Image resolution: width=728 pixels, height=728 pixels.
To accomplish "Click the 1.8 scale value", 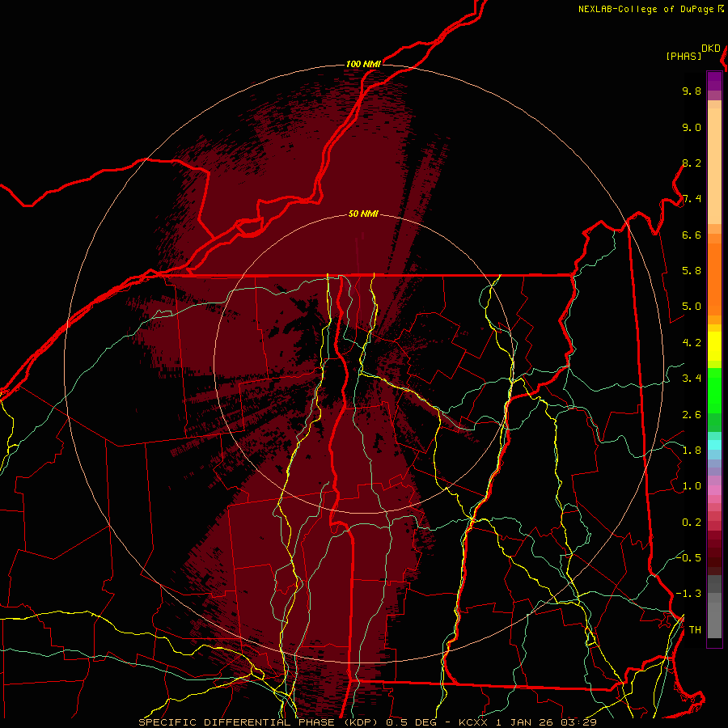I will [692, 451].
